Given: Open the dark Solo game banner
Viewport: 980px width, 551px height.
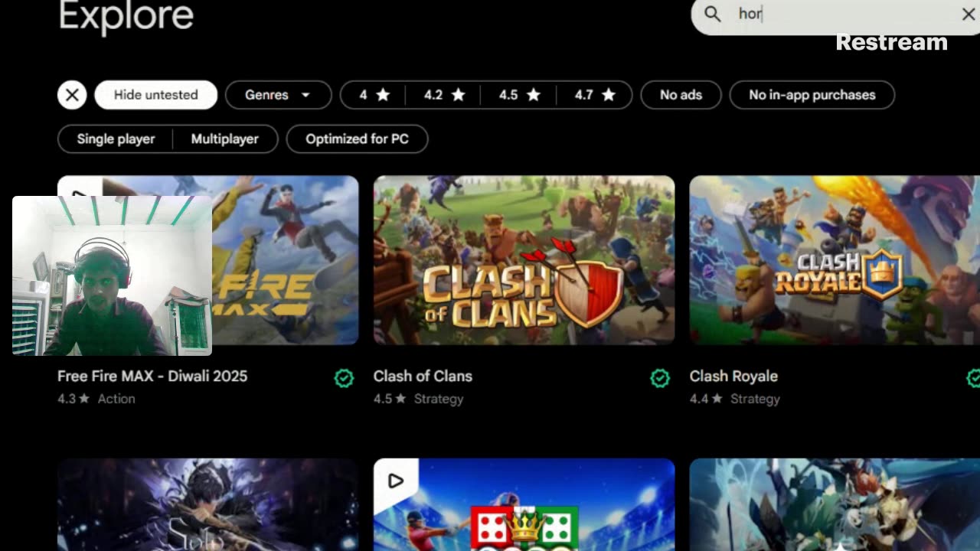Looking at the screenshot, I should click(x=207, y=505).
